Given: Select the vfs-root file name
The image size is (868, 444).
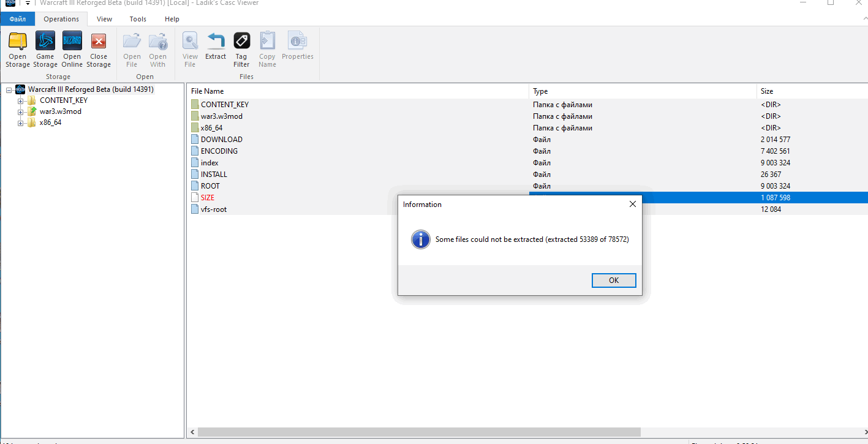Looking at the screenshot, I should point(214,209).
